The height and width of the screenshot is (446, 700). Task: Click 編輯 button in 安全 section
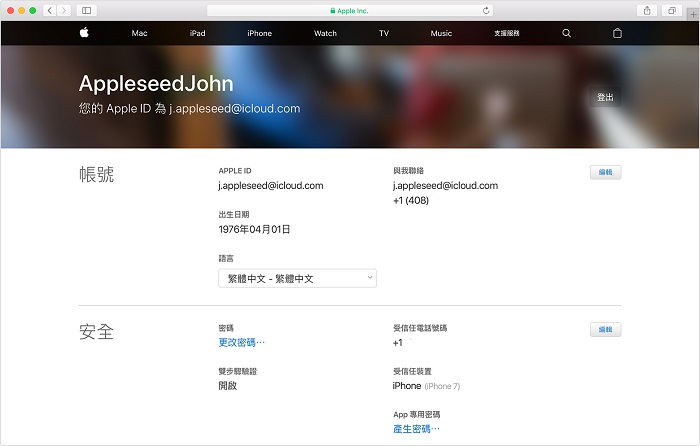click(605, 329)
